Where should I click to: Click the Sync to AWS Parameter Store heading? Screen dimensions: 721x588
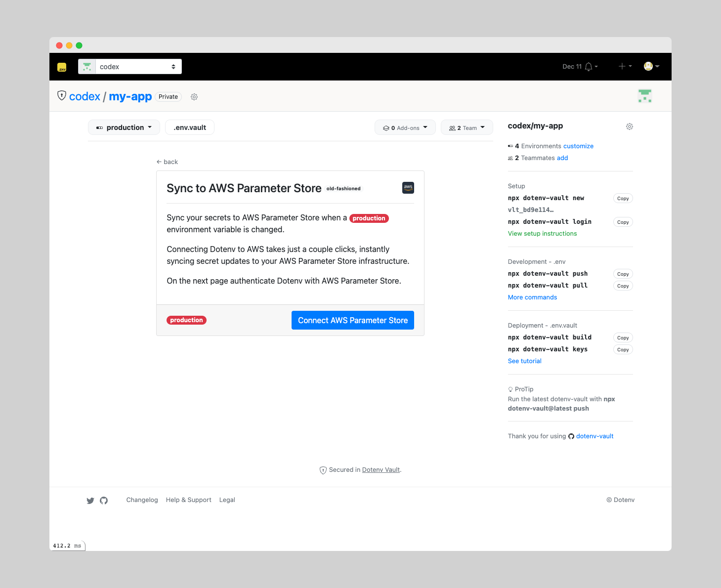(x=244, y=188)
